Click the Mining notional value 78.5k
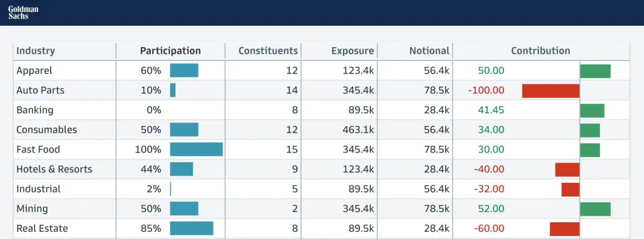 [x=436, y=209]
